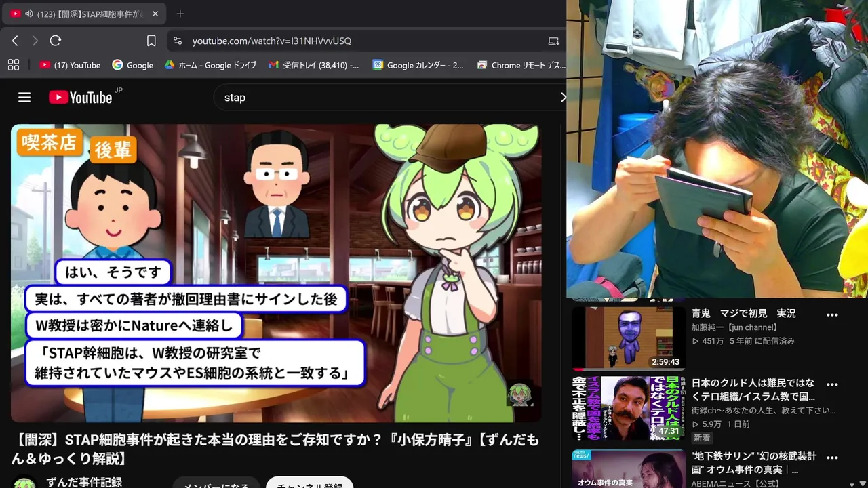Click the メンバーになる button
This screenshot has width=868, height=488.
tap(216, 483)
